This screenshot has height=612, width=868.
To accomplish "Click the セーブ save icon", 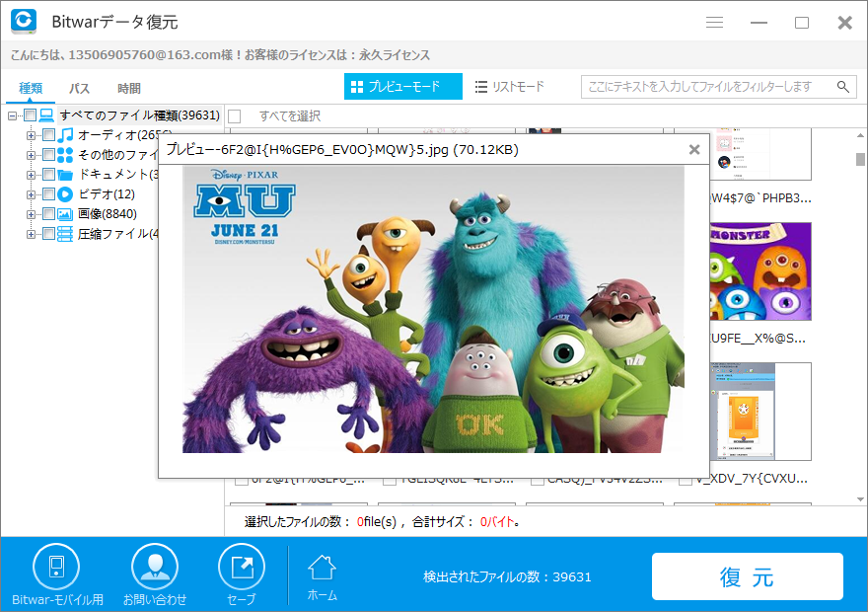I will tap(242, 567).
